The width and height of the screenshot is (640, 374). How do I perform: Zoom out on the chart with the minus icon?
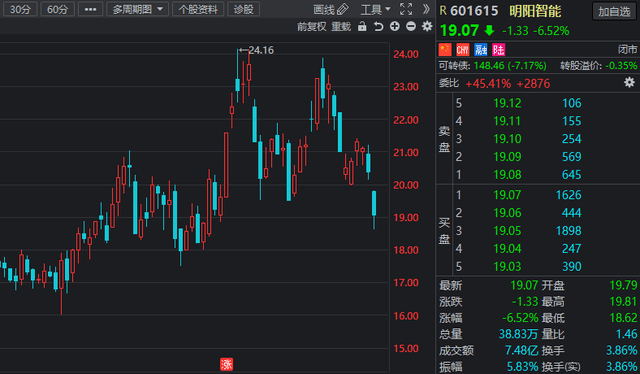click(x=411, y=27)
